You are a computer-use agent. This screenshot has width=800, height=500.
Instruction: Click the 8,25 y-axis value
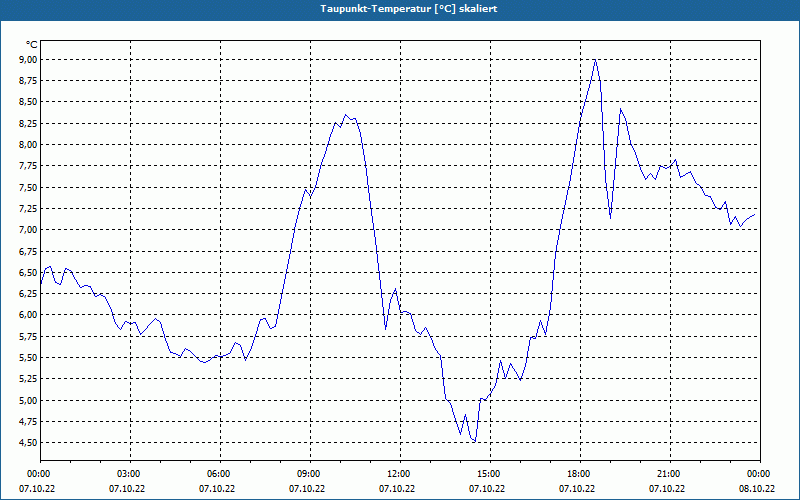(28, 123)
